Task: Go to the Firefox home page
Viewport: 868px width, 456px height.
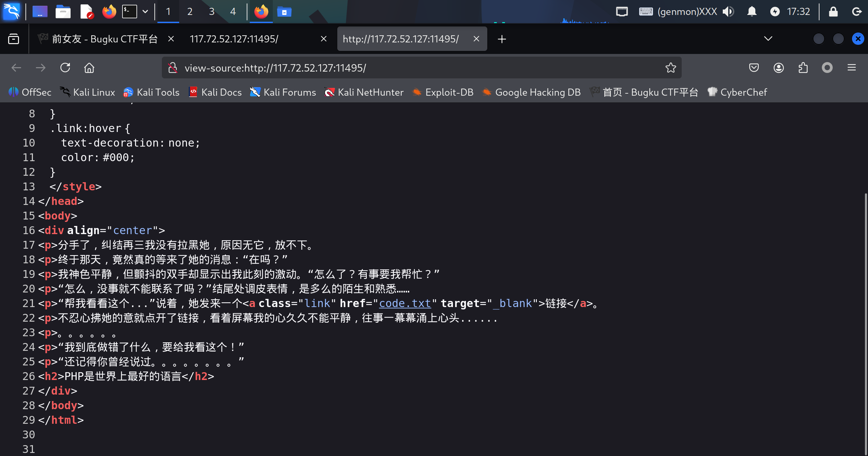Action: (89, 68)
